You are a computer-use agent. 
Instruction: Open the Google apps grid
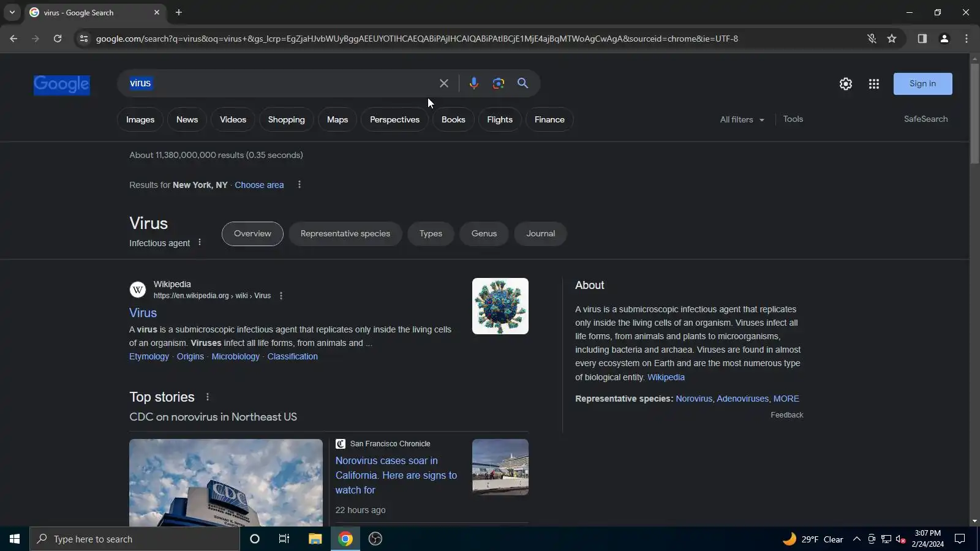[x=874, y=84]
